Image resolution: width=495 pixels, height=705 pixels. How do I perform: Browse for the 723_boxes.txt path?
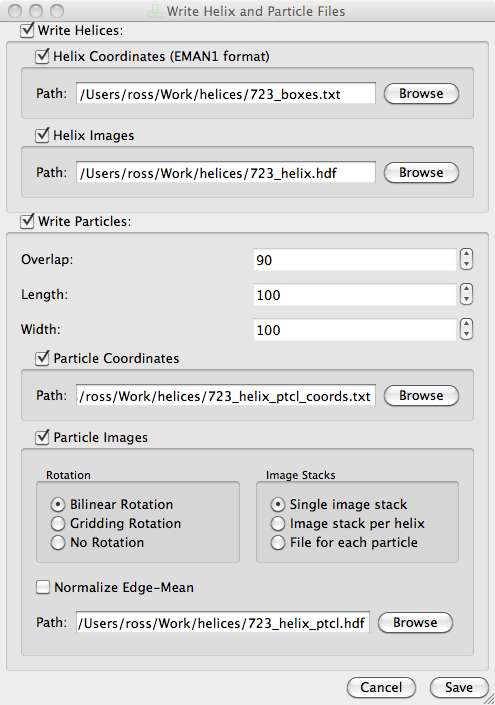[x=421, y=94]
